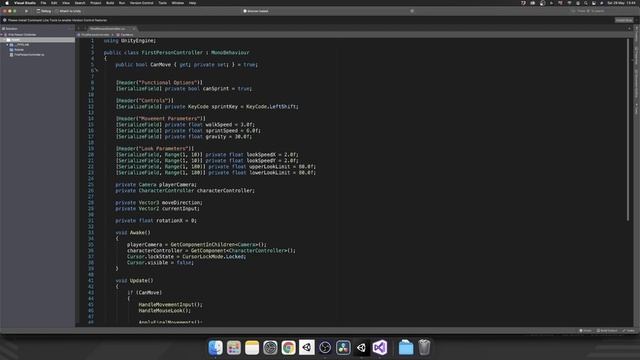Screen dimensions: 640x360
Task: Close the FirstPersonController.cs editor tab
Action: coord(133,29)
